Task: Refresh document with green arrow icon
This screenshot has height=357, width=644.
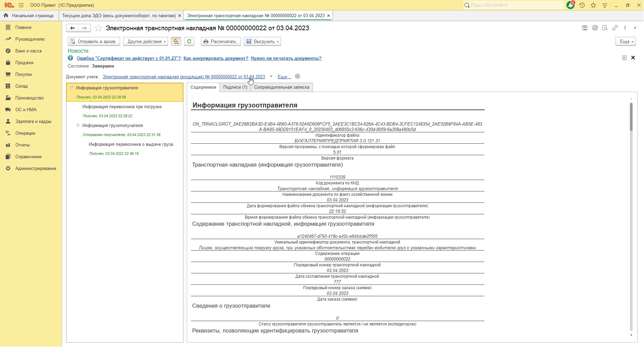Action: tap(189, 41)
